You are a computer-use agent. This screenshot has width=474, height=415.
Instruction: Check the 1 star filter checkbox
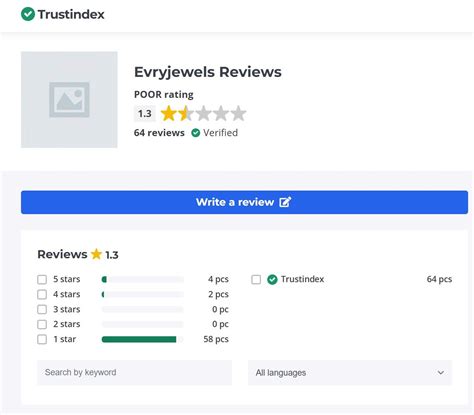42,339
